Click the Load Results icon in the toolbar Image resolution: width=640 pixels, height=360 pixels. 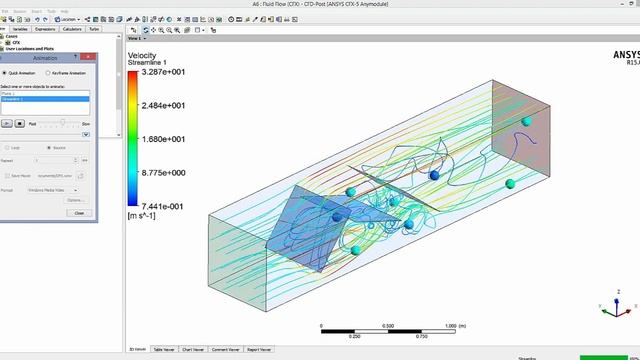pos(4,19)
